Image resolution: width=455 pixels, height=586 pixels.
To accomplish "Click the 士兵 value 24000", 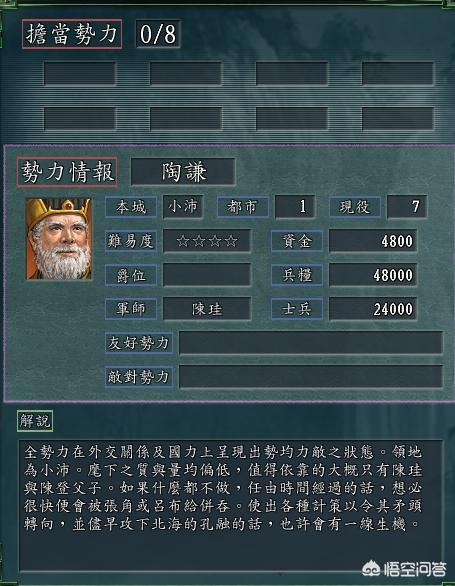I will [x=373, y=309].
